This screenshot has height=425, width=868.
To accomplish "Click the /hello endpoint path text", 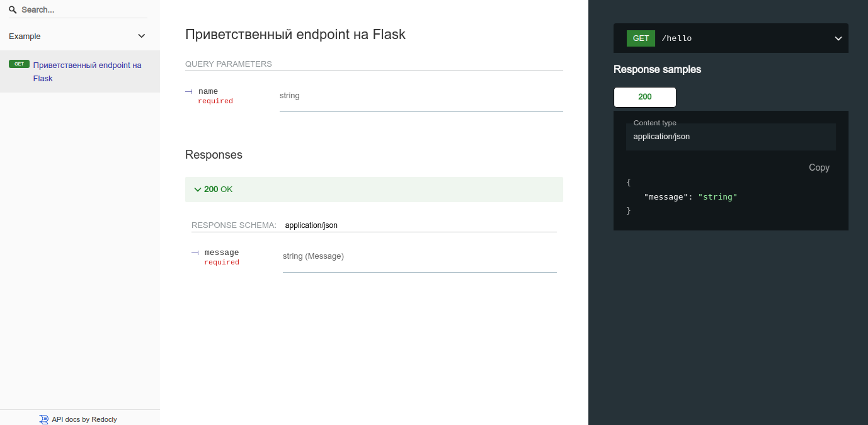I will (677, 38).
